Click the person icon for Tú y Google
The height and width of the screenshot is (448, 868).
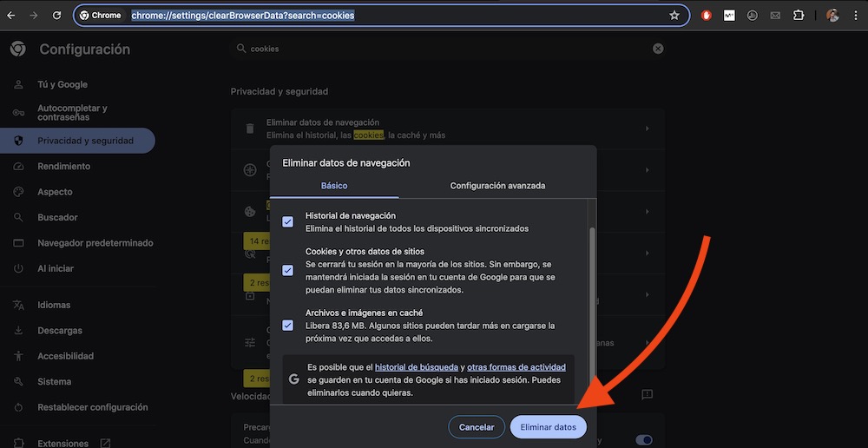tap(18, 85)
